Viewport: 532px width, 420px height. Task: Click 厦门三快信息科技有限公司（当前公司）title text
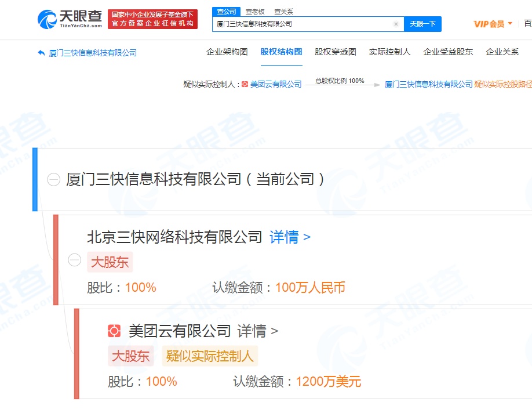click(195, 179)
